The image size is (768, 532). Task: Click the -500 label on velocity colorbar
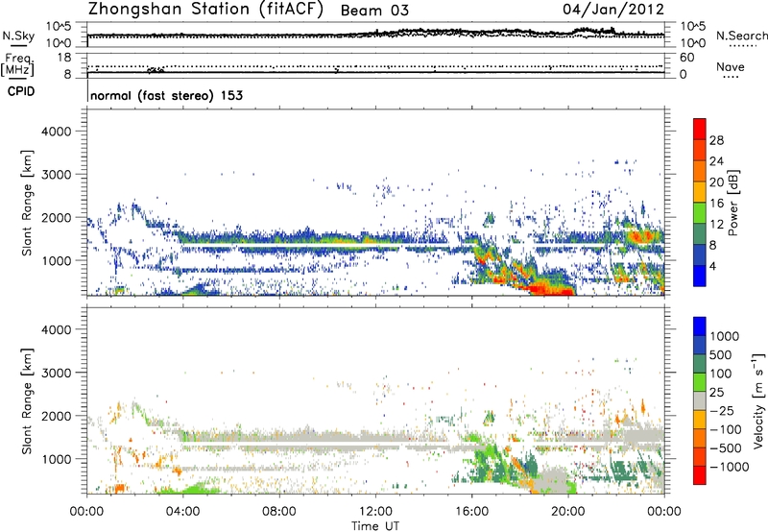point(726,448)
